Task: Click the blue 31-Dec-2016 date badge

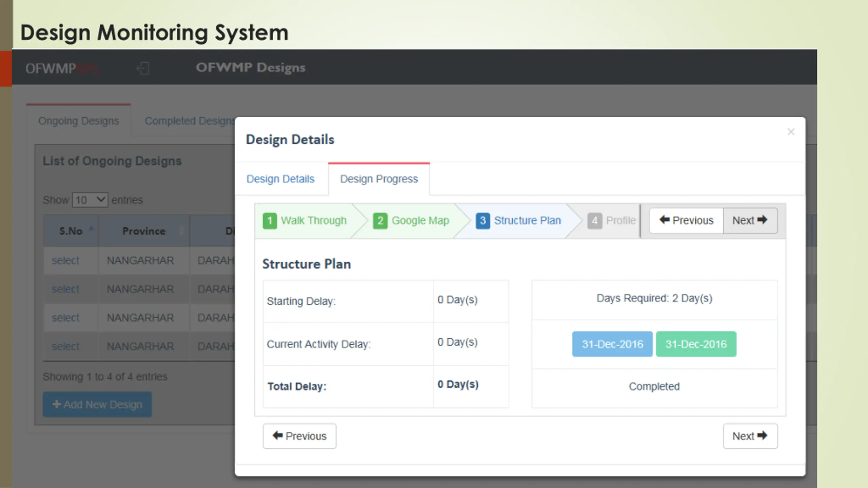Action: point(612,344)
